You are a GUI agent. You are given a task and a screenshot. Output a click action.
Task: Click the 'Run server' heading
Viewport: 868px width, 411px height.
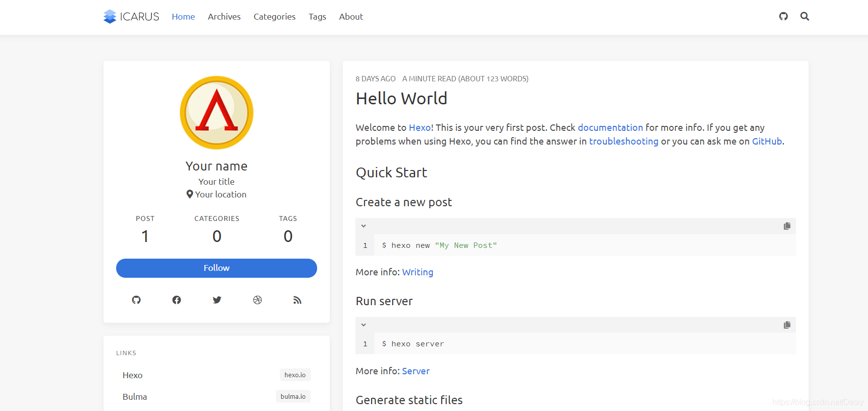[384, 301]
